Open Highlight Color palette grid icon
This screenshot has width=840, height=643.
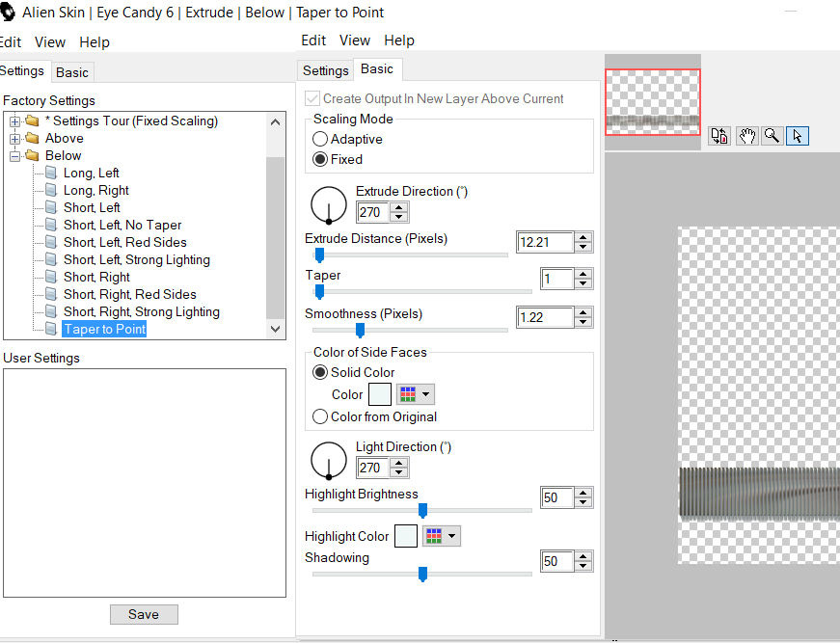point(434,536)
